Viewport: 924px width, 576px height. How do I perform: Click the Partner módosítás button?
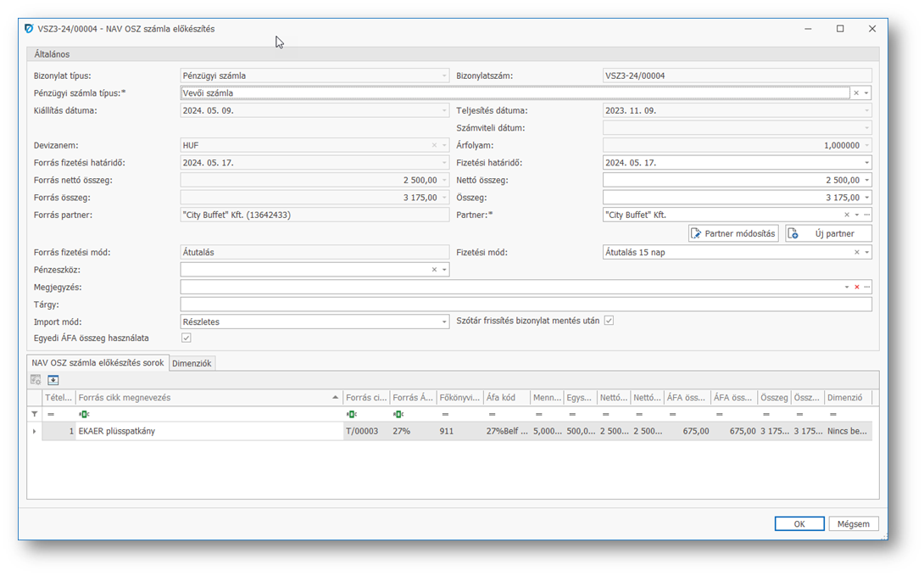click(x=733, y=233)
